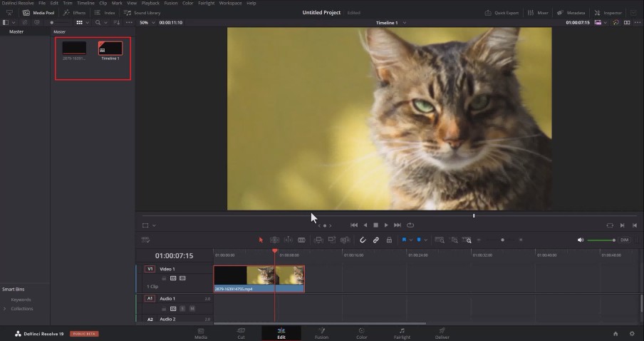Select the Blade Edit Mode tool

[x=301, y=240]
